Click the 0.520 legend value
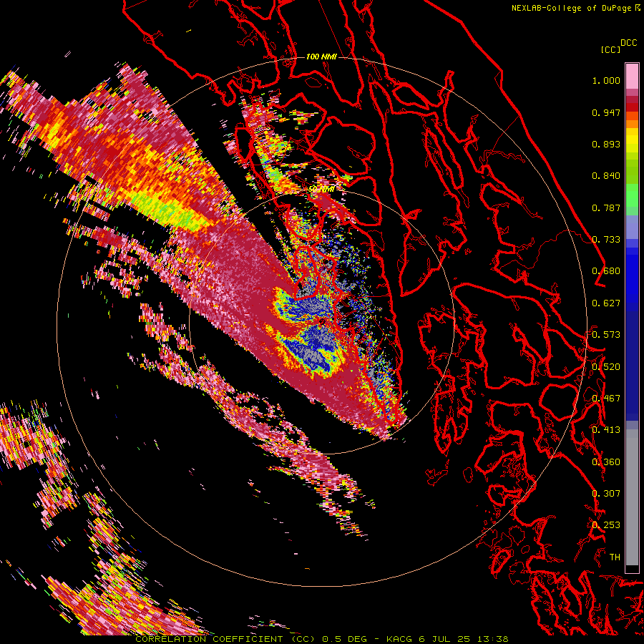This screenshot has height=644, width=644. (606, 367)
